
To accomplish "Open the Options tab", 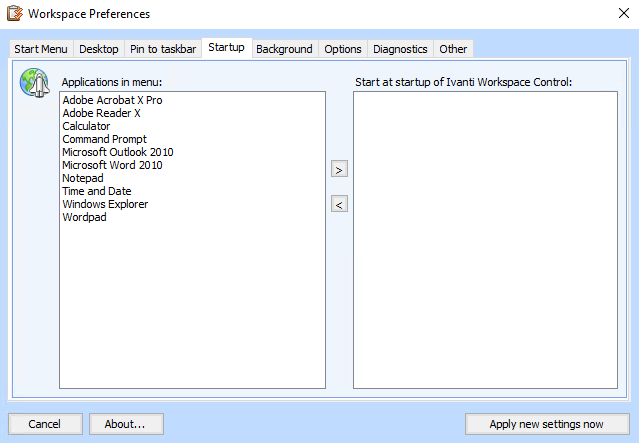I will click(343, 49).
